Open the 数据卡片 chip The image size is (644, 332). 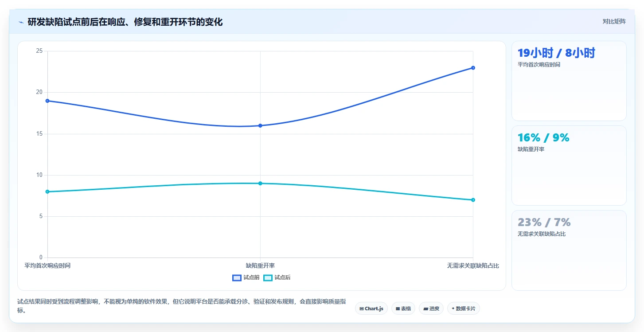[464, 309]
